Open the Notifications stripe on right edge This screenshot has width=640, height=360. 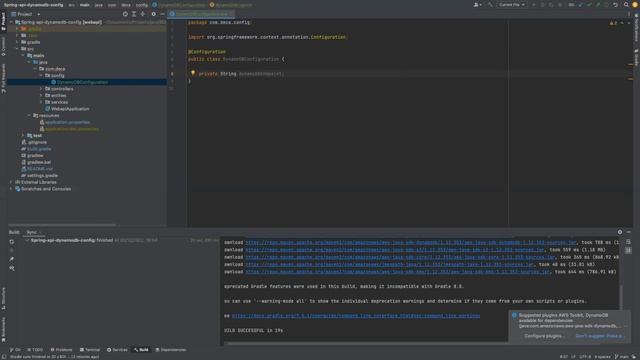[x=636, y=27]
